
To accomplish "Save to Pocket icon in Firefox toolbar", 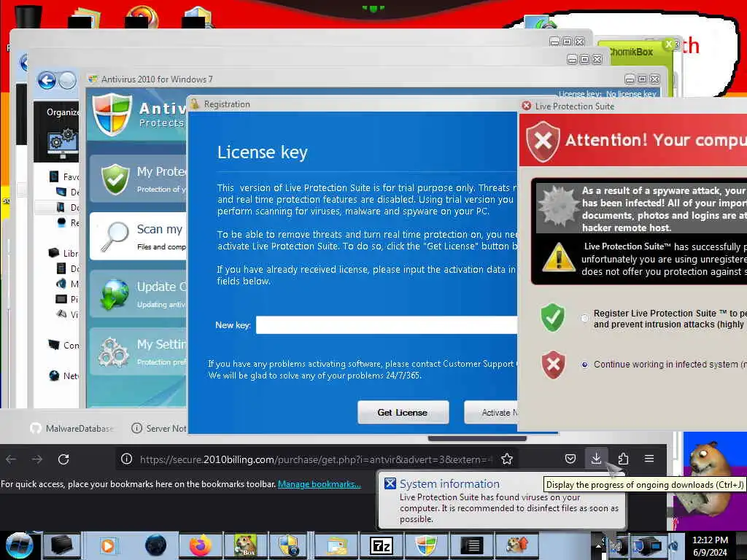I will (570, 459).
